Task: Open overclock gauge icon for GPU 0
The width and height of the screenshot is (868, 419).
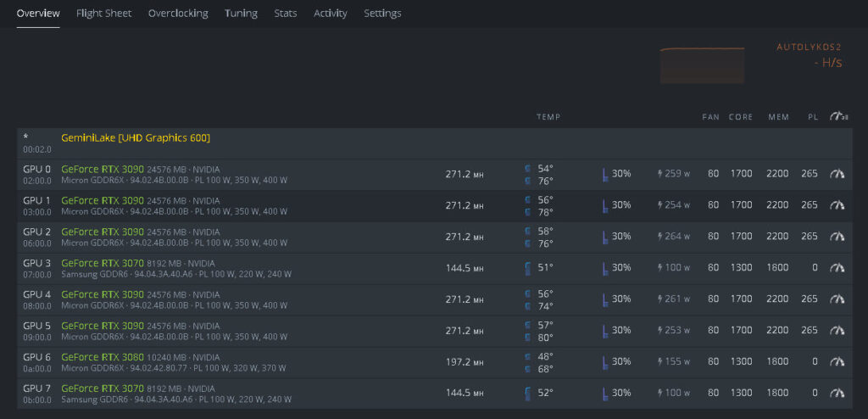Action: pos(837,174)
